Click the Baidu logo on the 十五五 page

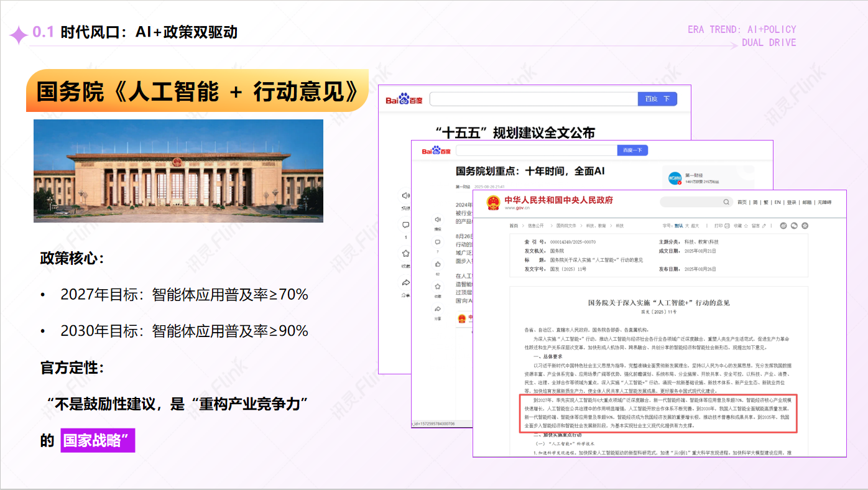[x=404, y=99]
